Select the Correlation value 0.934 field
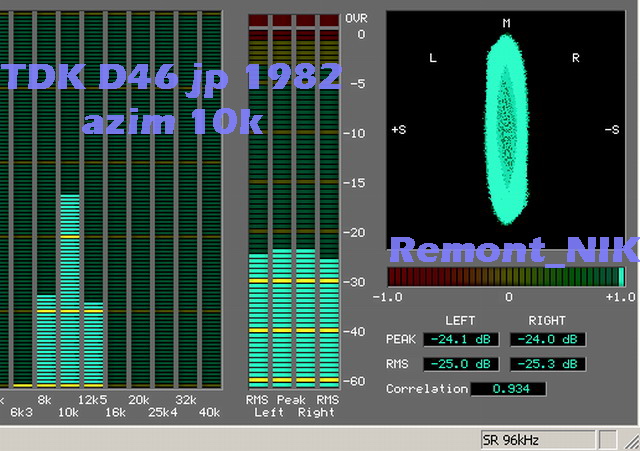Image resolution: width=640 pixels, height=451 pixels. (x=509, y=389)
